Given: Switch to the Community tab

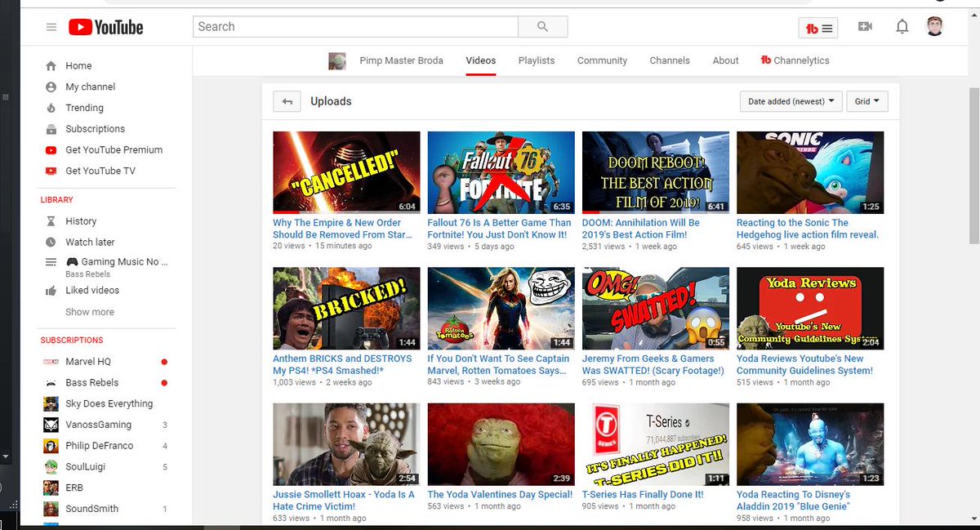Looking at the screenshot, I should point(602,60).
